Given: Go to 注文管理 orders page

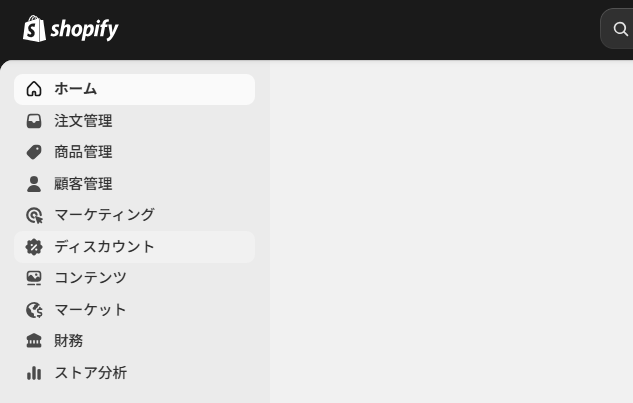Looking at the screenshot, I should (x=83, y=121).
